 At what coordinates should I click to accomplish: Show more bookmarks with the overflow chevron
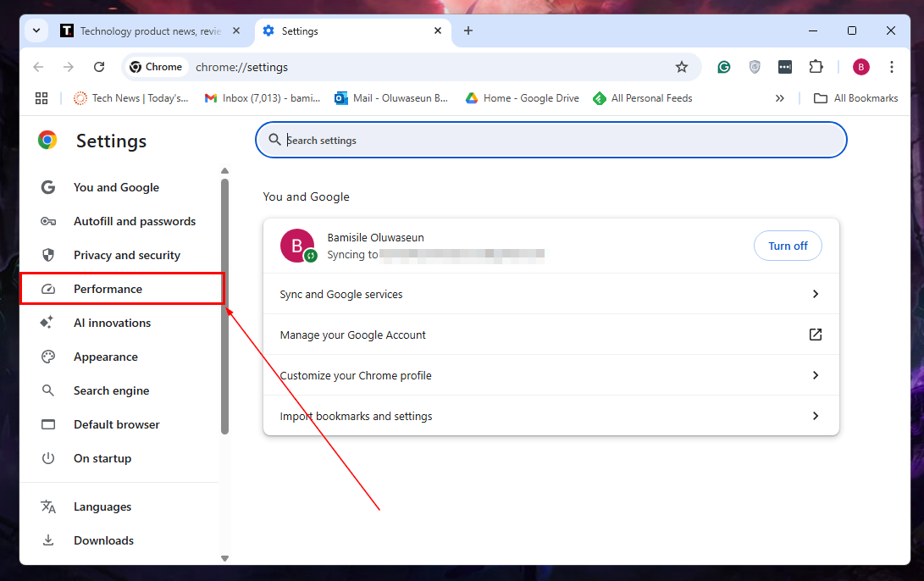pos(780,98)
